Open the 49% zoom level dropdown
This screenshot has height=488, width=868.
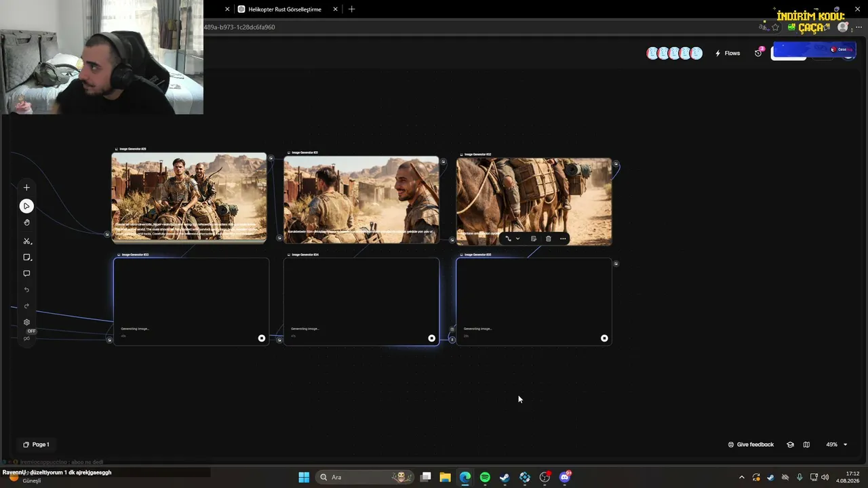click(x=836, y=445)
